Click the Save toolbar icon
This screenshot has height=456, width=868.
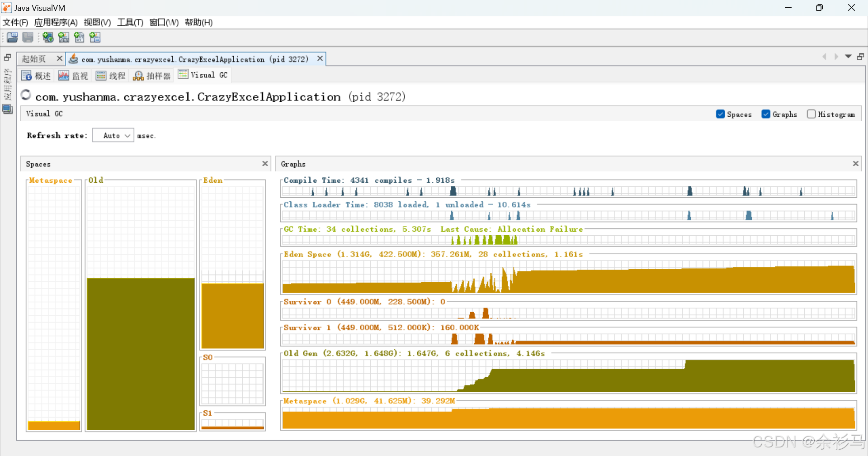pyautogui.click(x=28, y=38)
